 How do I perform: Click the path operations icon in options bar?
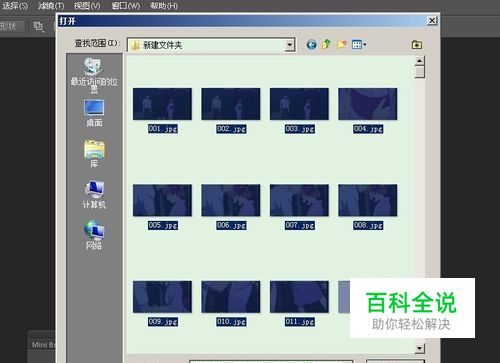[x=39, y=26]
